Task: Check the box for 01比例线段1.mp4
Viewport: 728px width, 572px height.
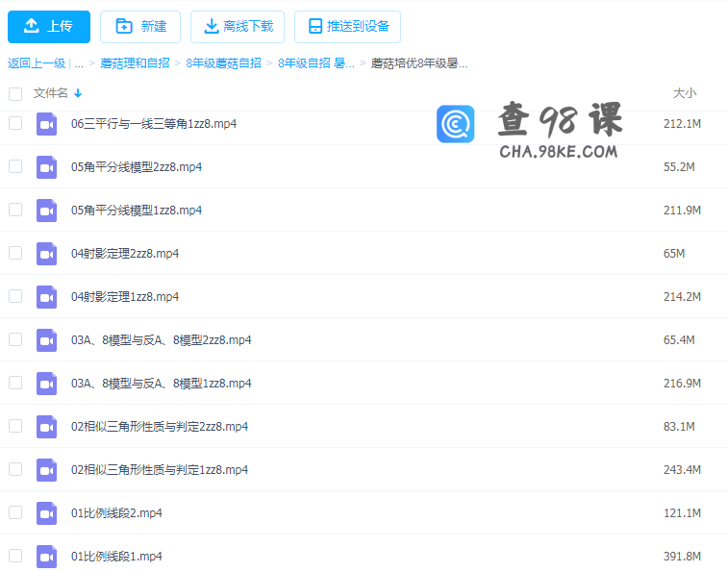Action: coord(15,556)
